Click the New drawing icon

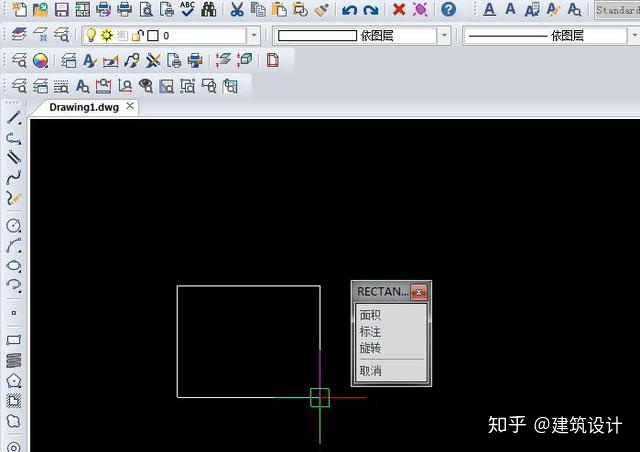pos(19,9)
